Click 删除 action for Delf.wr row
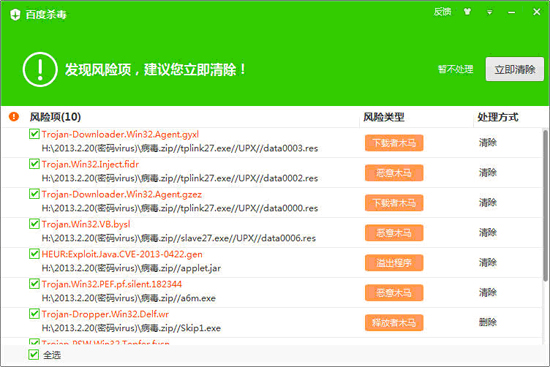Image resolution: width=550 pixels, height=367 pixels. point(488,322)
